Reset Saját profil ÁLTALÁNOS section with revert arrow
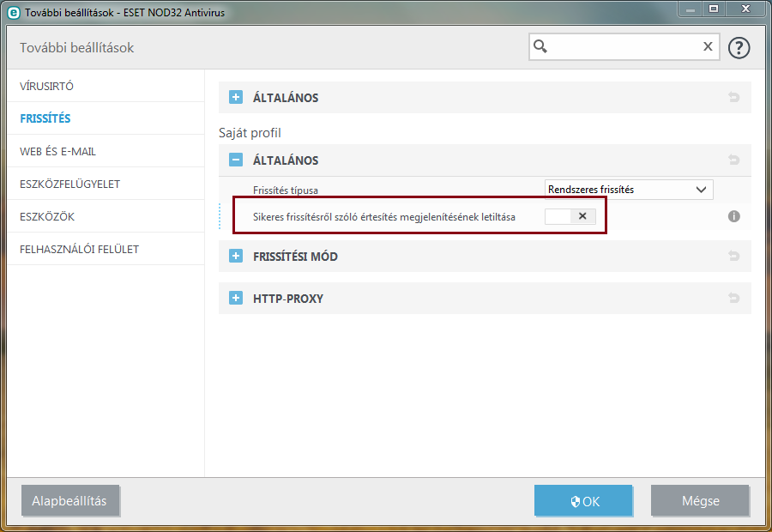This screenshot has width=772, height=532. (733, 160)
